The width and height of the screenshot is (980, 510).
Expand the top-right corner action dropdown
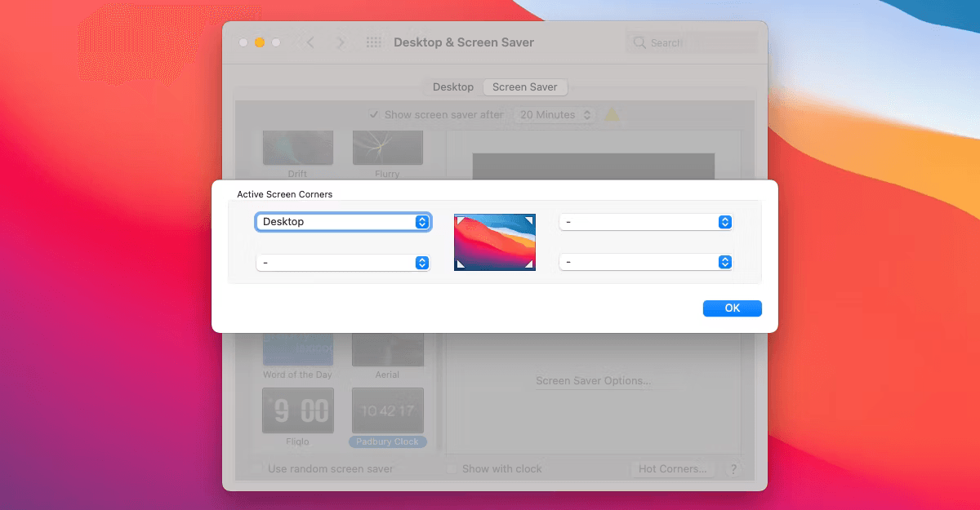coord(645,222)
